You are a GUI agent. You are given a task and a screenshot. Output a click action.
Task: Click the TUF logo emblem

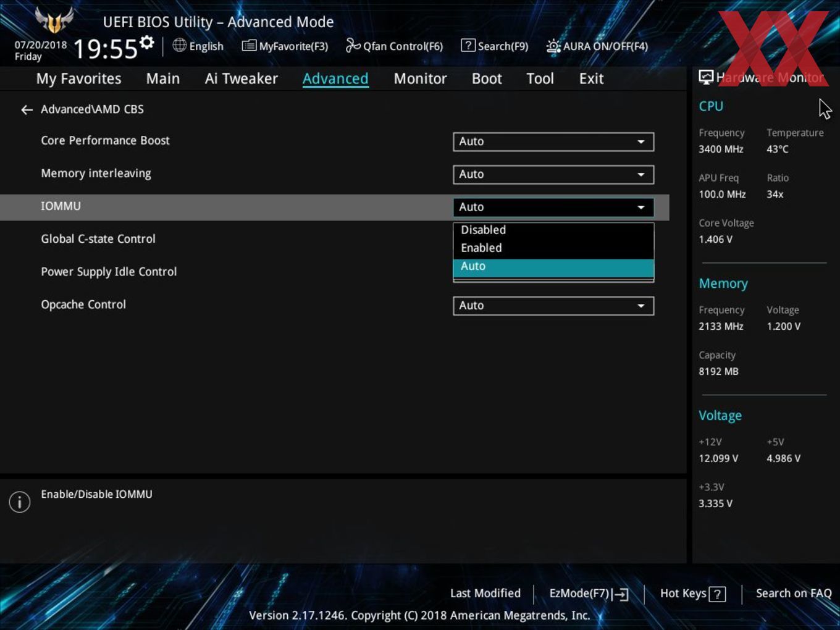pos(54,20)
